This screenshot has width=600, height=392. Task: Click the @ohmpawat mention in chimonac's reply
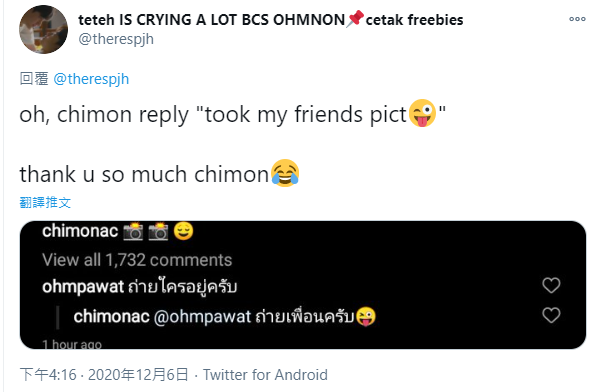[202, 317]
